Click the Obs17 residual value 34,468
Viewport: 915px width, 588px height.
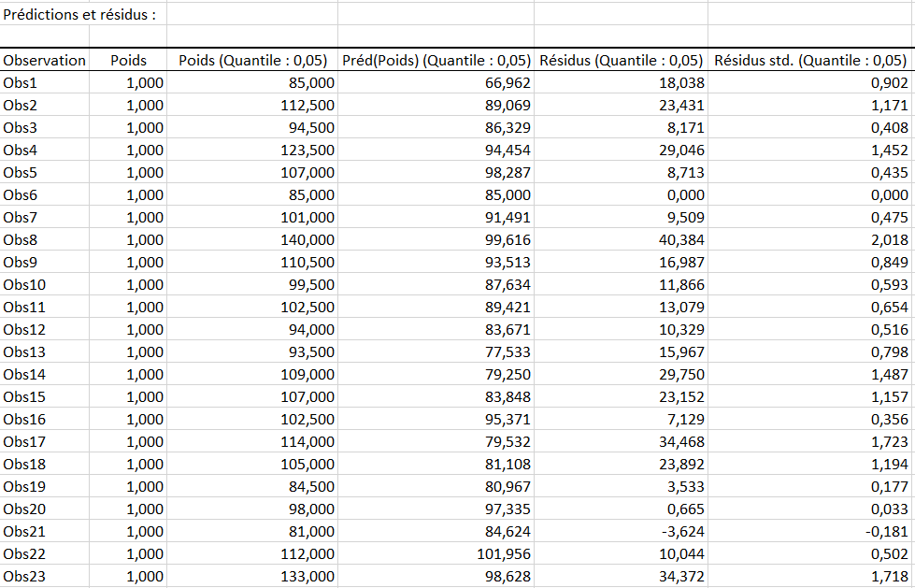679,441
